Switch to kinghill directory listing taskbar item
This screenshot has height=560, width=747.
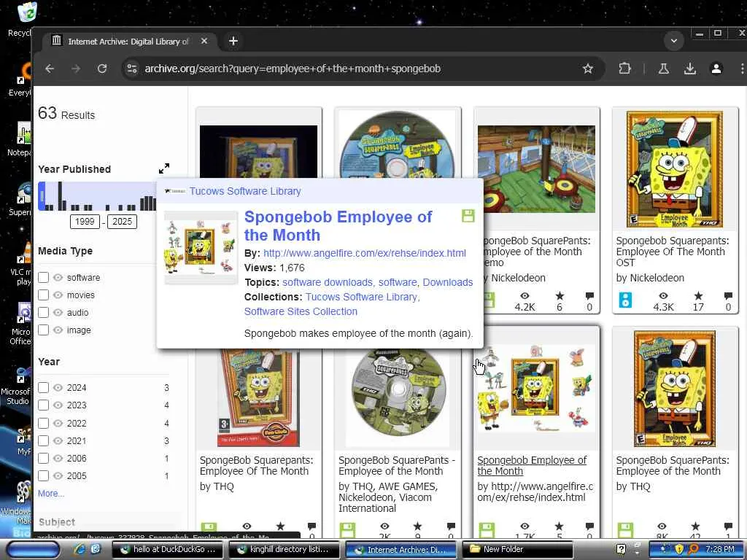[x=285, y=549]
